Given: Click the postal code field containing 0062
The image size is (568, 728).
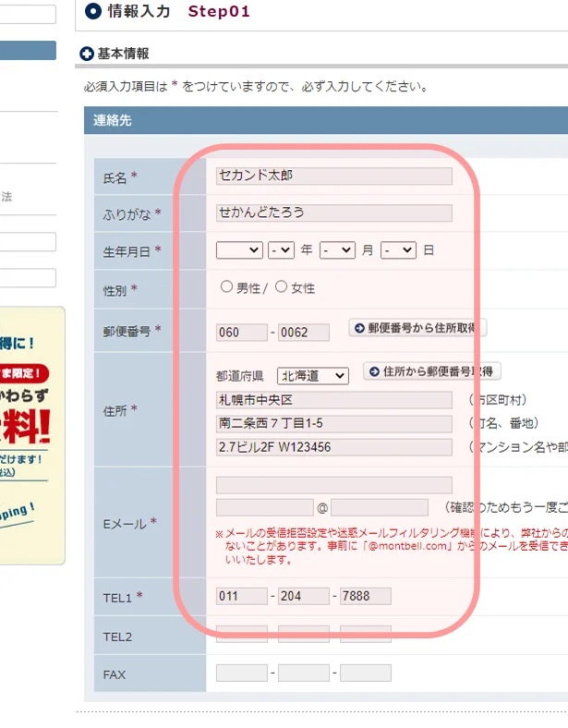Looking at the screenshot, I should coord(304,333).
